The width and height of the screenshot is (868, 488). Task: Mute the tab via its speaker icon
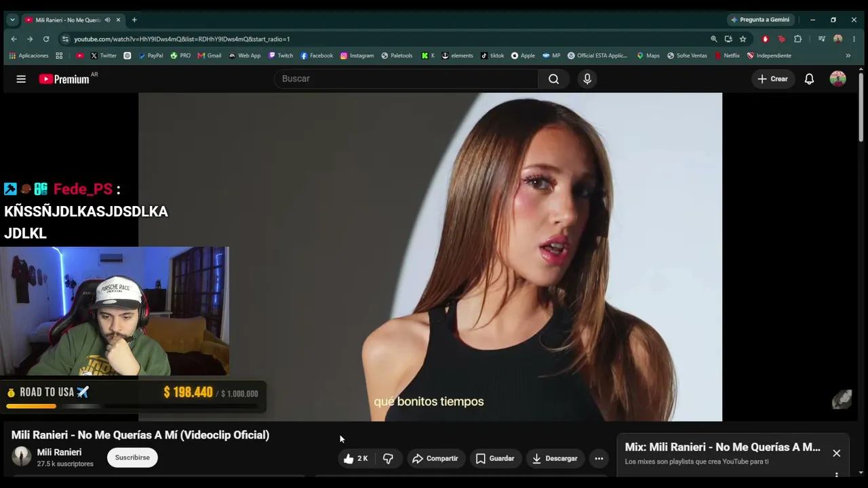(x=107, y=20)
